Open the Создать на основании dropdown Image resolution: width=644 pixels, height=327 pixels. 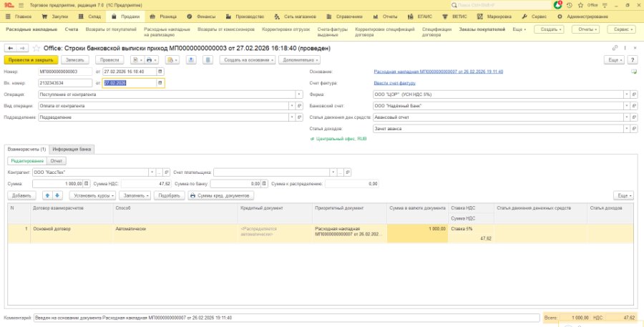(248, 60)
